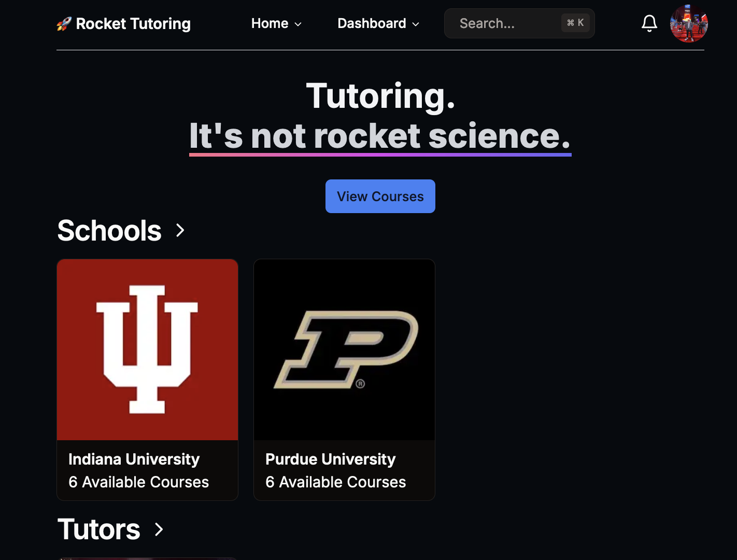Open the notifications bell
Viewport: 737px width, 560px height.
[649, 23]
